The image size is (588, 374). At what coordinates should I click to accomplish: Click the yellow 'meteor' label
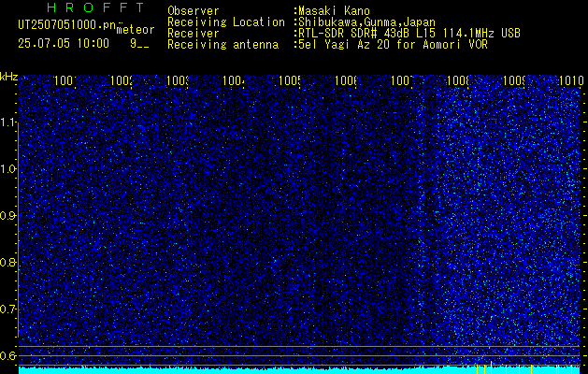(x=136, y=30)
